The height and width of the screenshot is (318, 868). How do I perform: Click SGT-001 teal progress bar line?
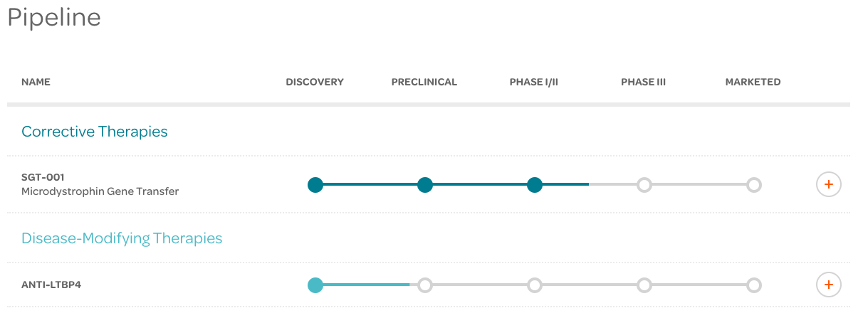452,185
